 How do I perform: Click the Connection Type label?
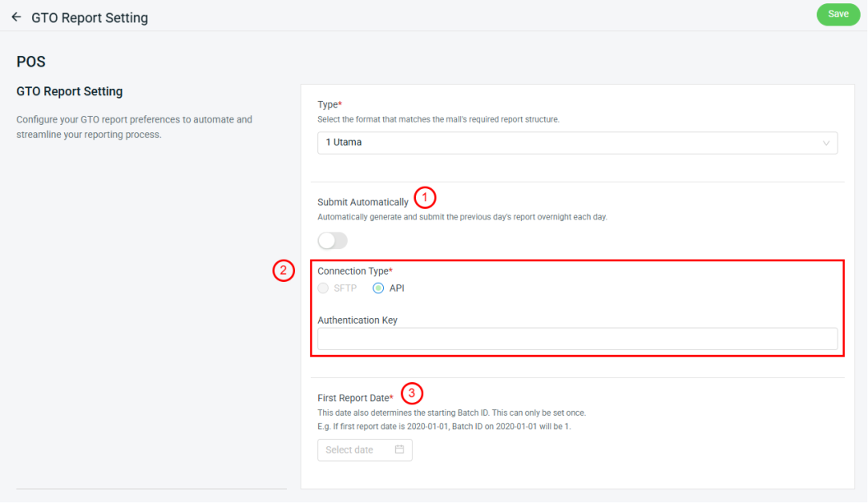click(x=354, y=271)
